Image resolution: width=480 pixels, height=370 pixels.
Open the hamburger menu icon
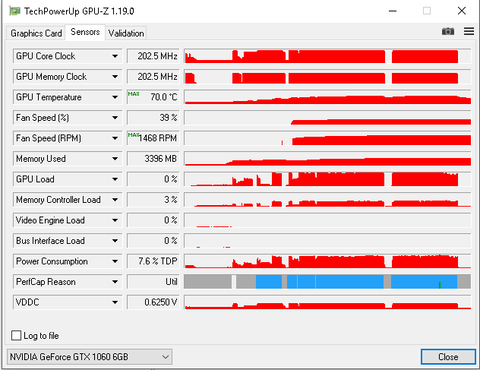coord(469,31)
